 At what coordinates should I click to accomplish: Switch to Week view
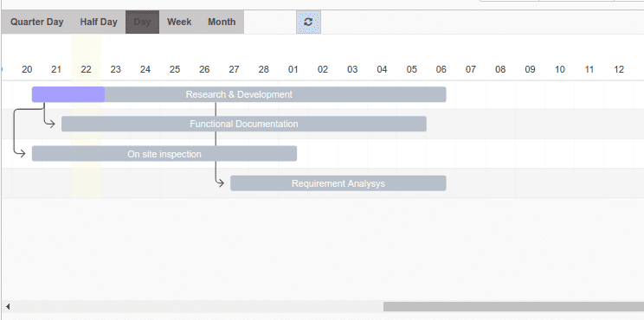(x=179, y=22)
